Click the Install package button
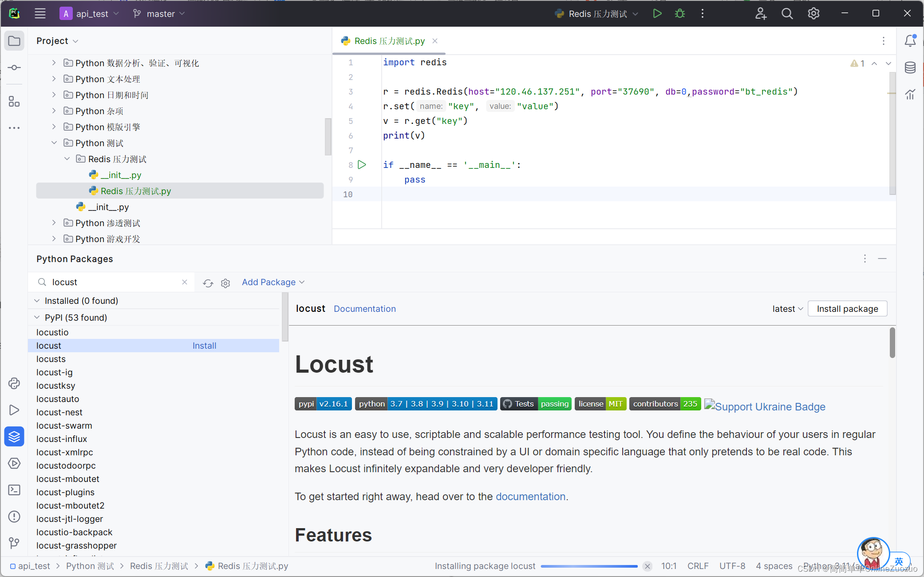Screen dimensions: 924x577 coord(847,309)
